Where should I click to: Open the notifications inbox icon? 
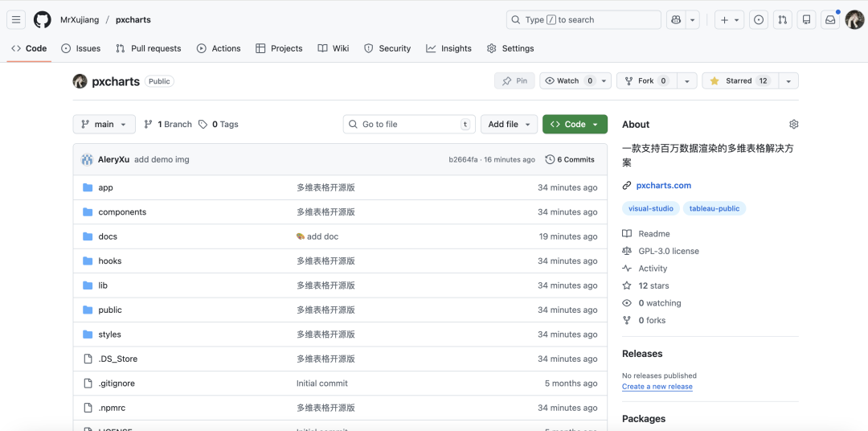point(830,20)
